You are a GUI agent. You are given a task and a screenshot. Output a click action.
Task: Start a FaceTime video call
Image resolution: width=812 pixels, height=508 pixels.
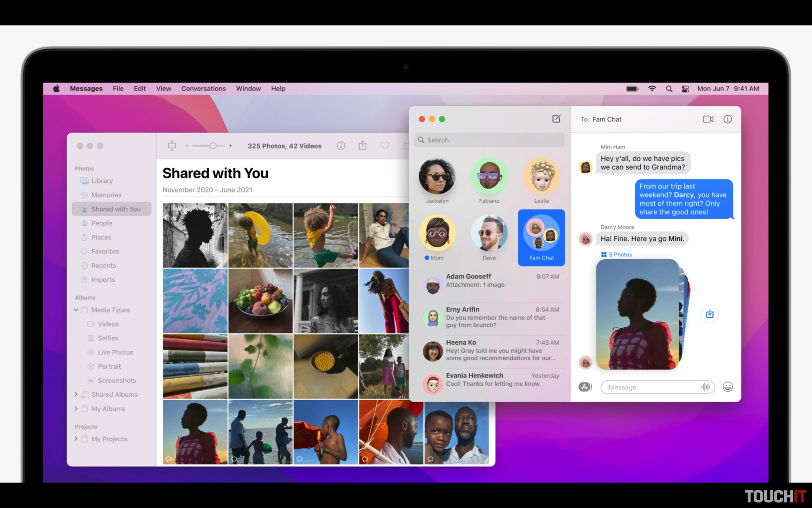pos(708,119)
